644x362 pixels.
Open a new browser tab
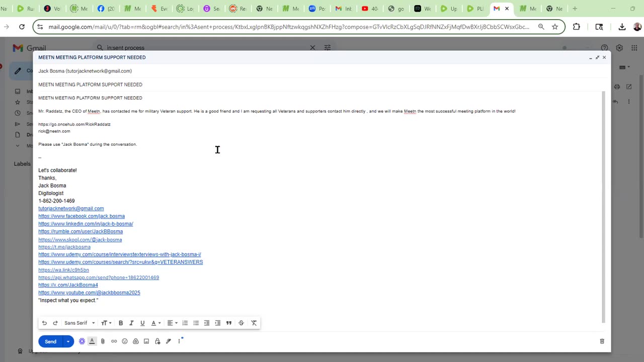[575, 9]
